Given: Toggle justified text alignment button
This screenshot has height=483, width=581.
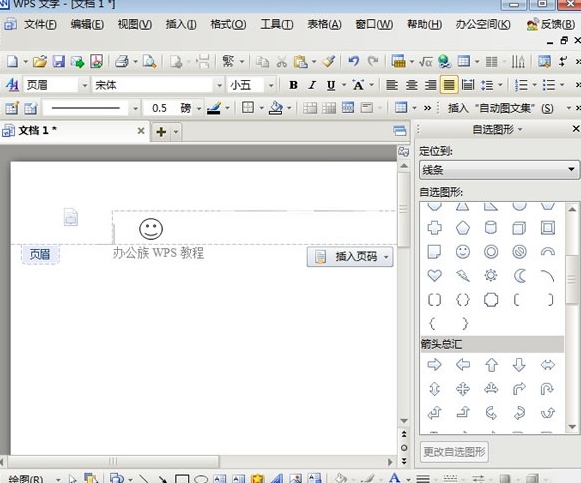Looking at the screenshot, I should coord(449,85).
